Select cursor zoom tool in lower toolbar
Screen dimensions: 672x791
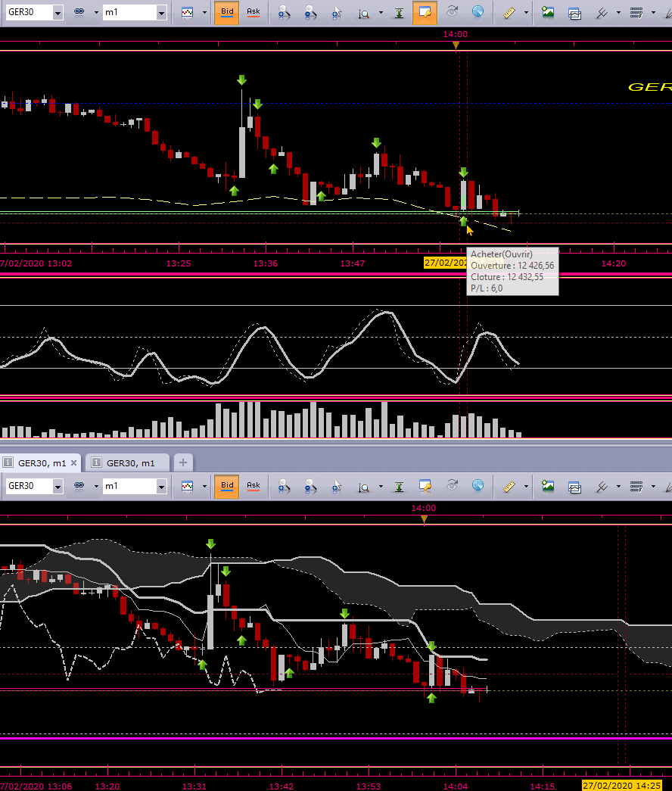(337, 486)
